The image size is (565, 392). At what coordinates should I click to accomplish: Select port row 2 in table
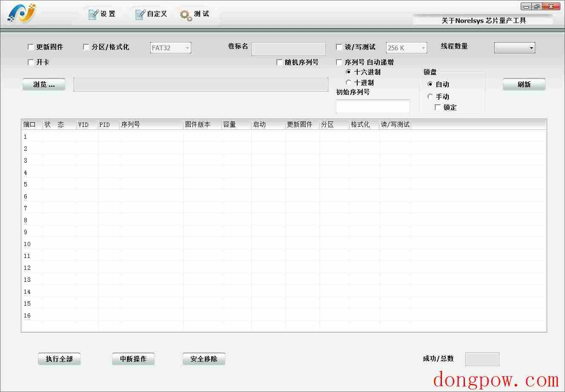click(284, 149)
